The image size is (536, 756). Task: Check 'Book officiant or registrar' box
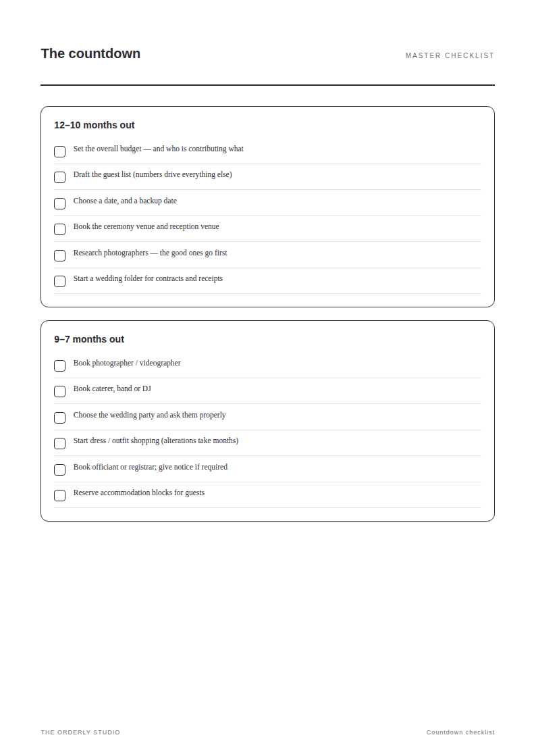click(x=59, y=470)
